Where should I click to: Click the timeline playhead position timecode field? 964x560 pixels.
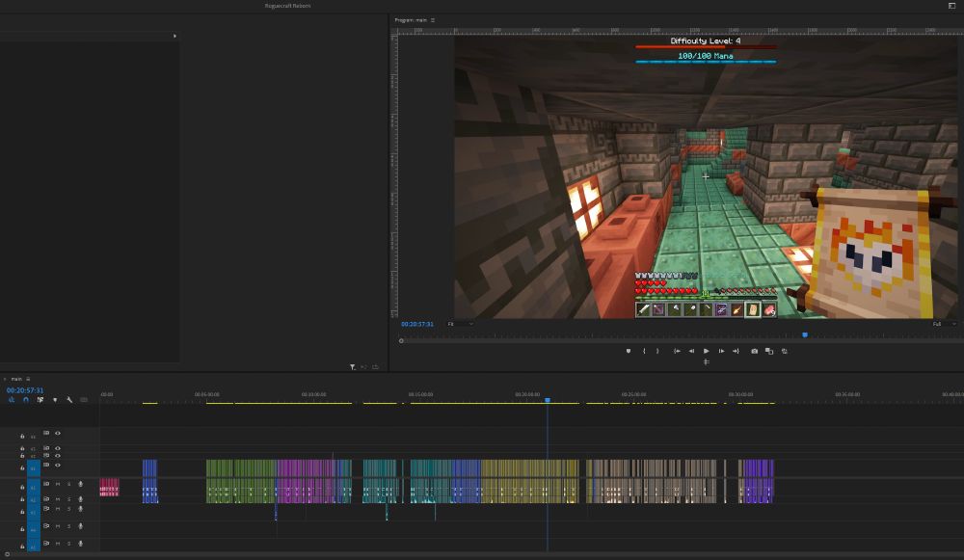pyautogui.click(x=25, y=390)
